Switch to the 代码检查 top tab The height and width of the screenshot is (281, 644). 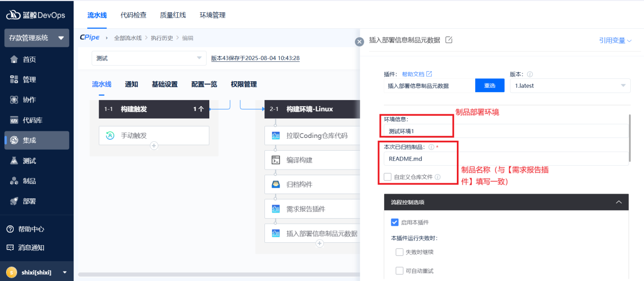133,15
